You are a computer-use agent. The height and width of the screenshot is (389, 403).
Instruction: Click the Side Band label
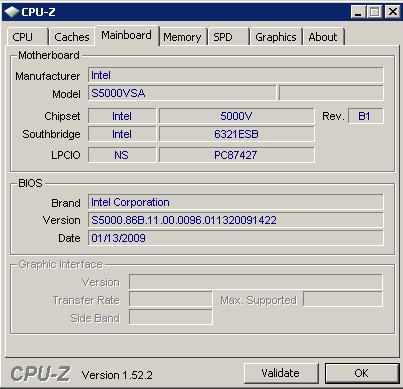click(95, 318)
